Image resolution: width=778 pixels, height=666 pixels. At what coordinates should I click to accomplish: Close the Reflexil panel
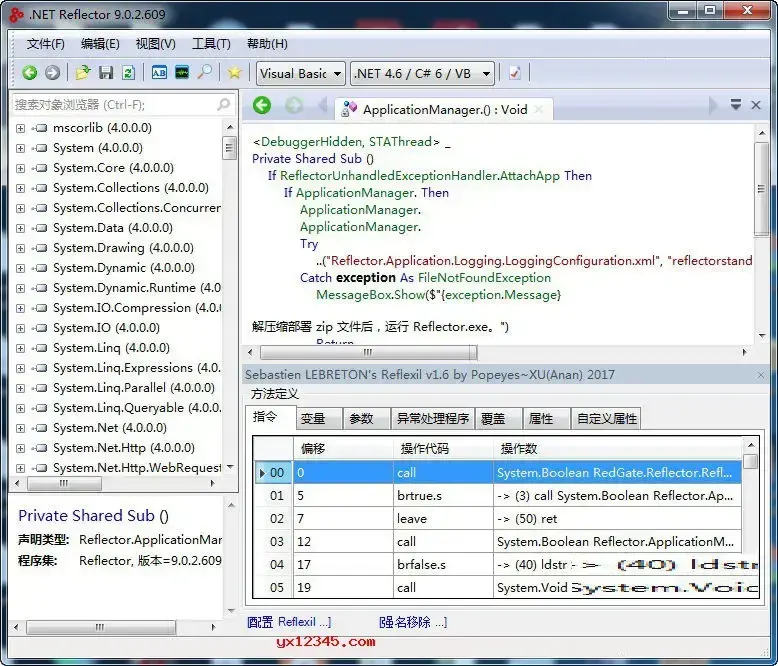761,375
